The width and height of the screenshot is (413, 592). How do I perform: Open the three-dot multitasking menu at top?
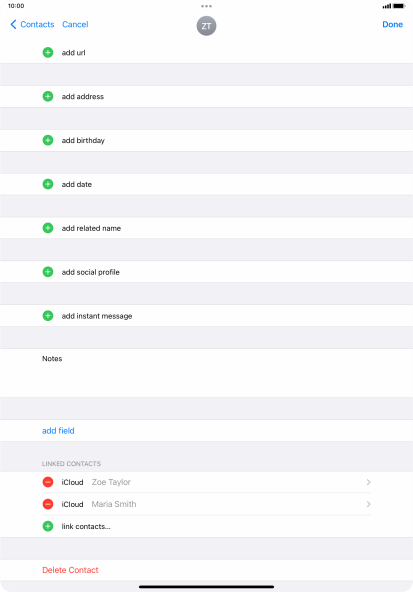pyautogui.click(x=206, y=6)
